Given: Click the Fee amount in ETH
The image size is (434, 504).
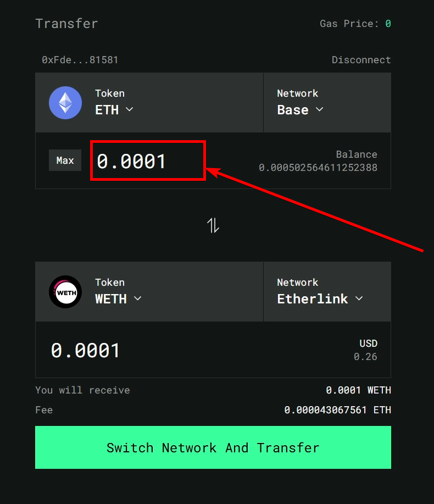Looking at the screenshot, I should coord(337,410).
